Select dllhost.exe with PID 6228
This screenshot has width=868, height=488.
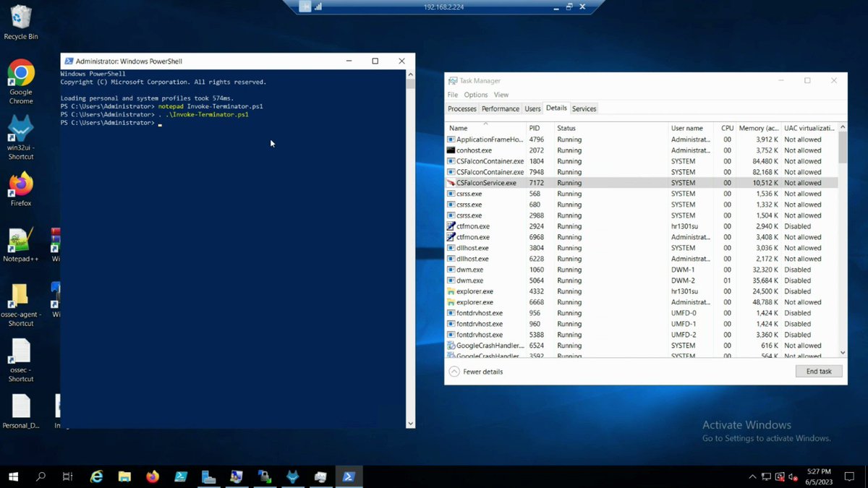click(642, 259)
